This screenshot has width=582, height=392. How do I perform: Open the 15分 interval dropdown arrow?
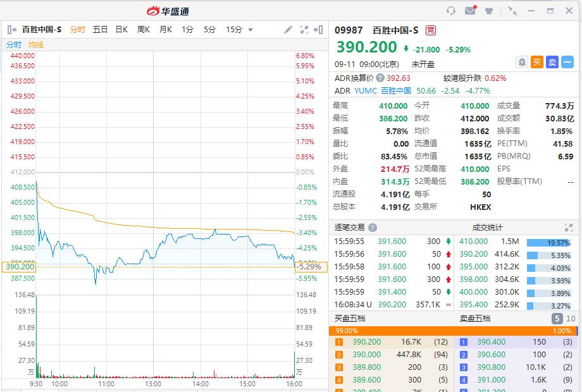pyautogui.click(x=251, y=30)
